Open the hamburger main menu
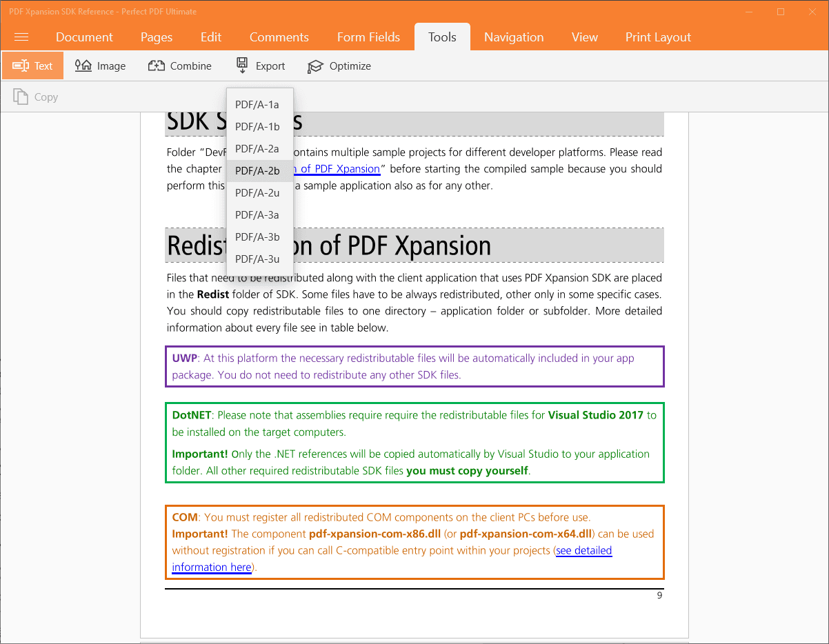The width and height of the screenshot is (829, 644). pos(21,37)
